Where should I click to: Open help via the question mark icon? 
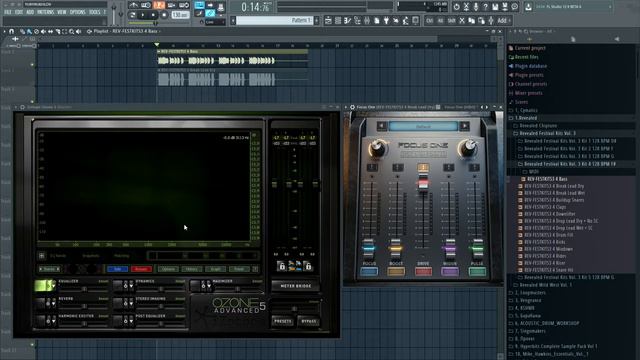point(485,7)
